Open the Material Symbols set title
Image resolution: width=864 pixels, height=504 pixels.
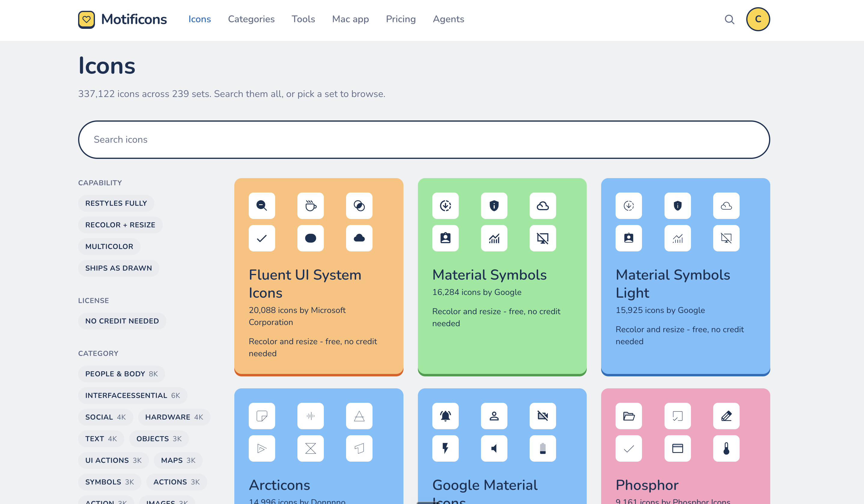[x=489, y=275]
